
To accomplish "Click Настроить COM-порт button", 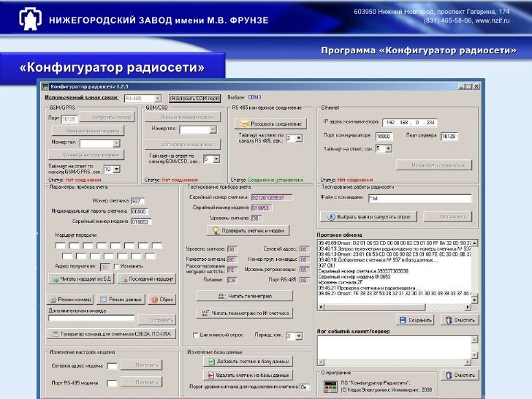I will [x=194, y=99].
